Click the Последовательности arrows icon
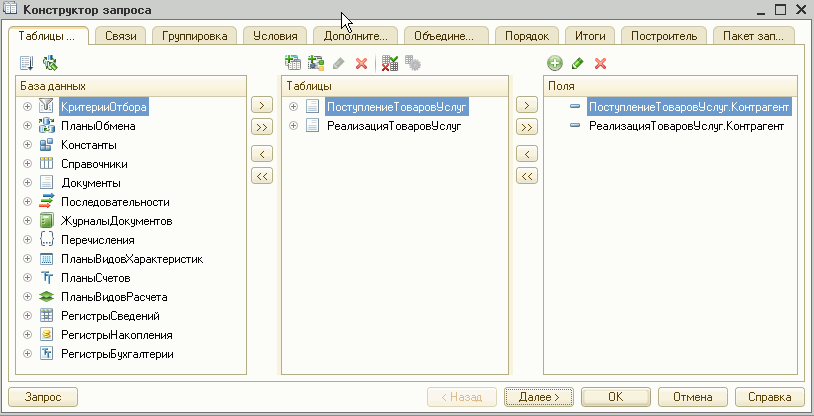814x416 pixels. (x=47, y=202)
